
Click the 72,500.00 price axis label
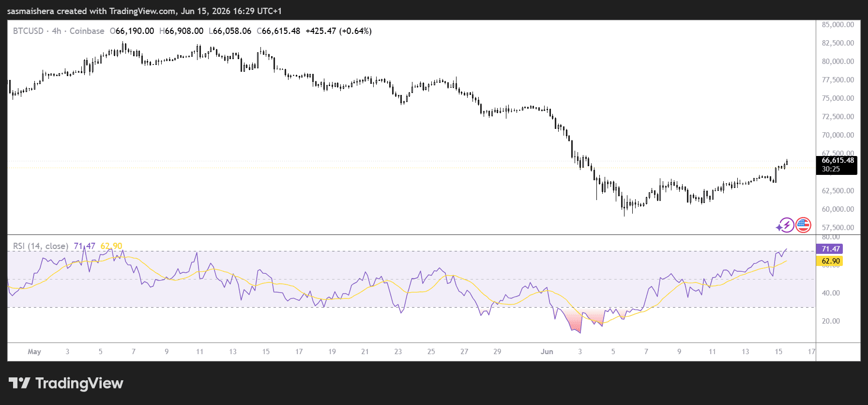coord(838,117)
